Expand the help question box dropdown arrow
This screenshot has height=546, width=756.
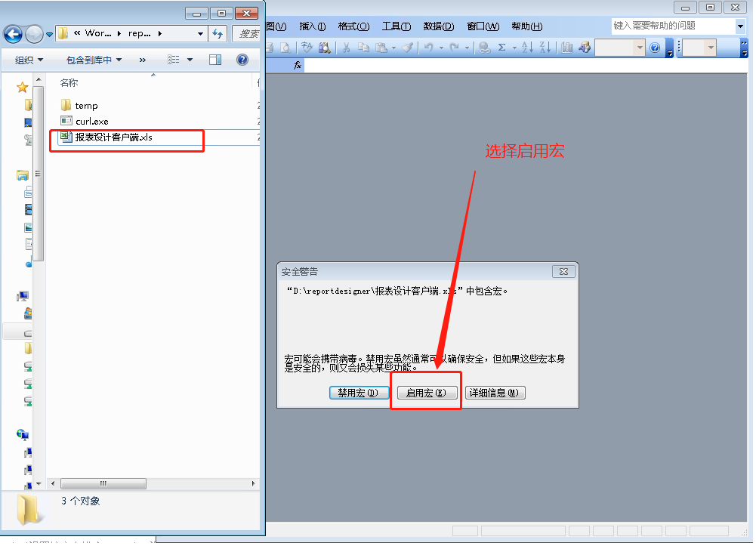pos(741,26)
